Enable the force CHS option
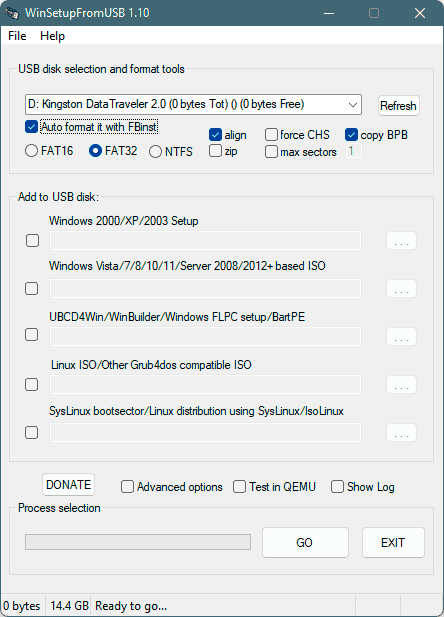The height and width of the screenshot is (617, 444). [271, 135]
